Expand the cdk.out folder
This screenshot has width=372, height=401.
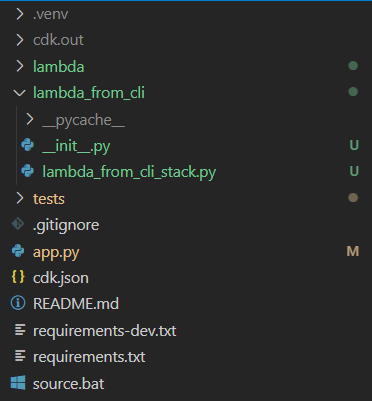pos(20,40)
